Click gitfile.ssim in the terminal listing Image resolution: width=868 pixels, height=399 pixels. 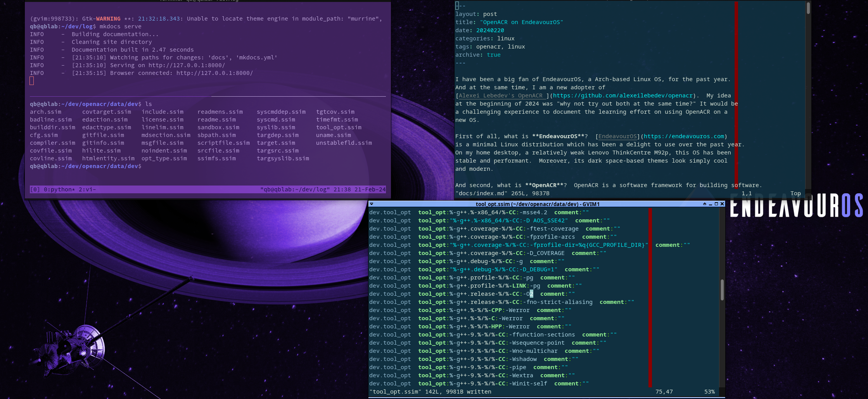coord(103,135)
